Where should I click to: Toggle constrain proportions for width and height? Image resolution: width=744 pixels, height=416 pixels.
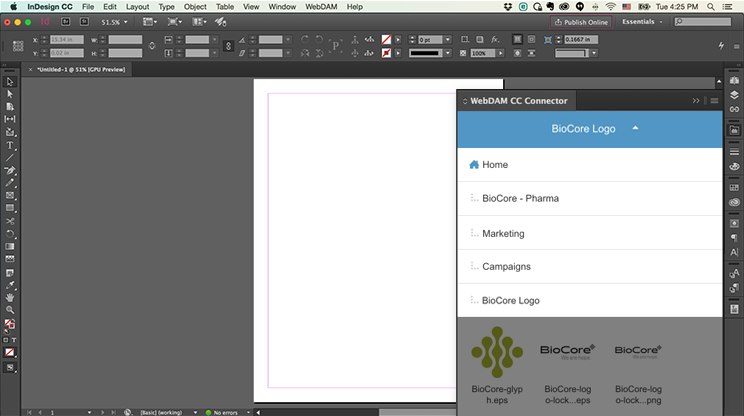[x=152, y=46]
